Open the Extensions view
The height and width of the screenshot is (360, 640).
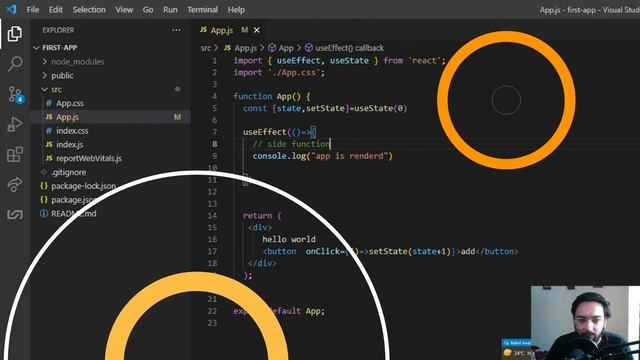point(15,155)
